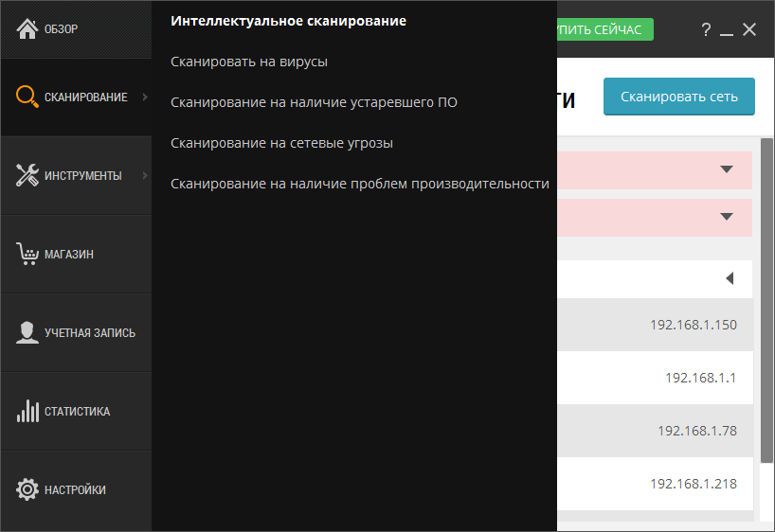The width and height of the screenshot is (775, 532).
Task: Choose Сканировать на вирусы
Action: click(249, 62)
